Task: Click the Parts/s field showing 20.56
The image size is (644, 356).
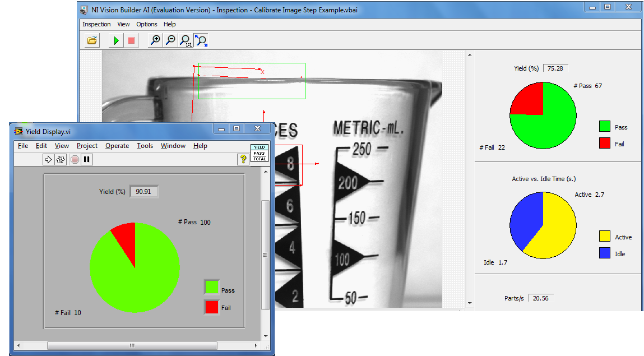Action: pos(540,298)
